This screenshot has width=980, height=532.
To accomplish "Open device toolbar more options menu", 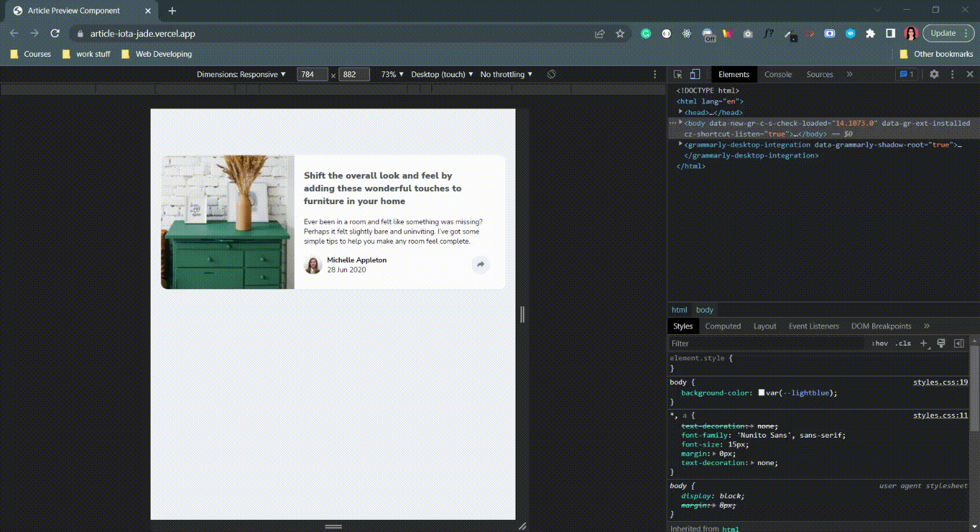I will (655, 75).
